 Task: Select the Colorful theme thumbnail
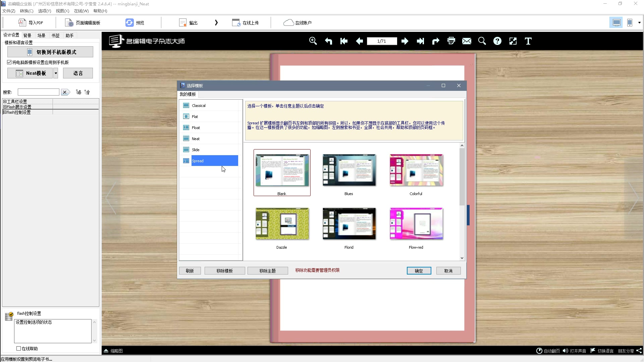pos(416,170)
